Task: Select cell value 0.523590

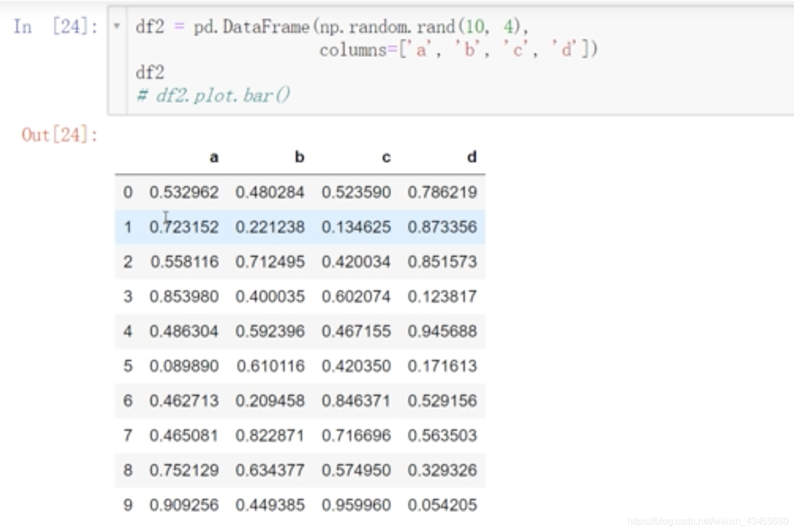Action: click(356, 192)
